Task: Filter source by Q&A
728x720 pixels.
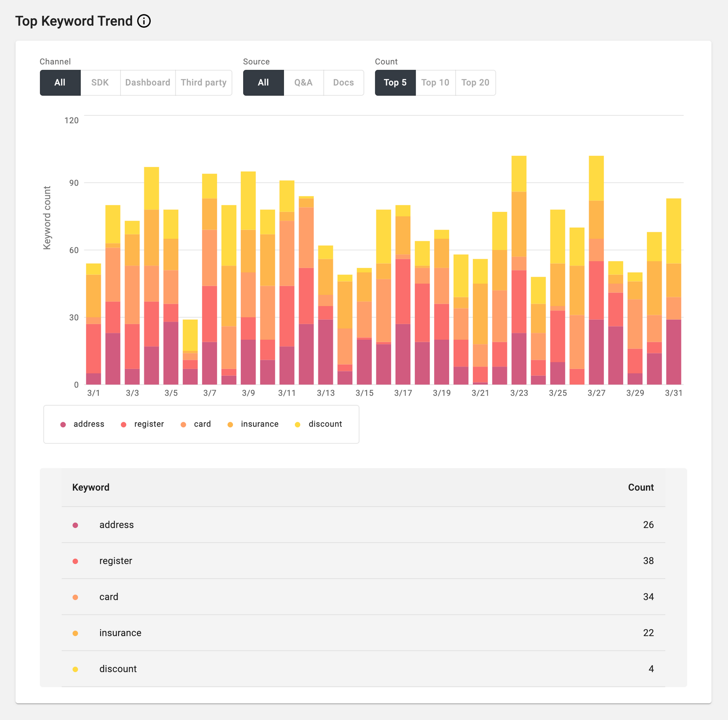Action: click(x=303, y=83)
